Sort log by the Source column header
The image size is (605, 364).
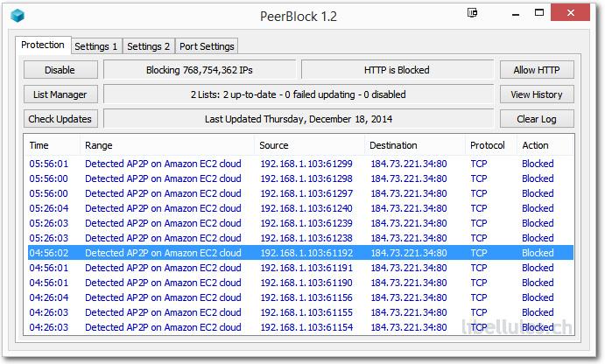[x=309, y=145]
